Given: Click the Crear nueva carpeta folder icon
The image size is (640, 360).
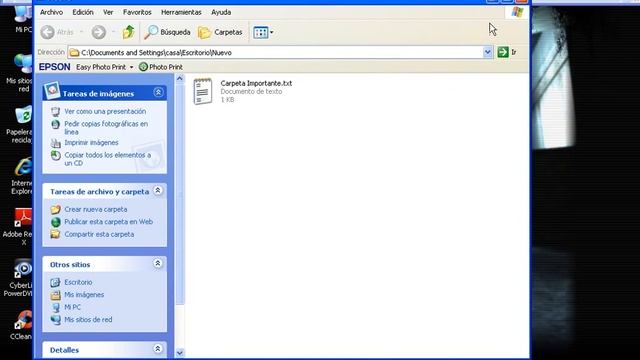Looking at the screenshot, I should click(56, 209).
